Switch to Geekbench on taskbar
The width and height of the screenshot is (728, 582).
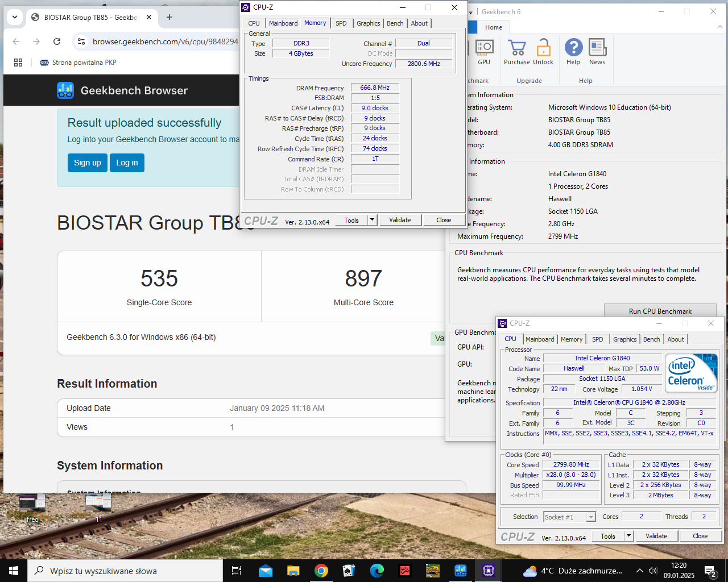[461, 571]
